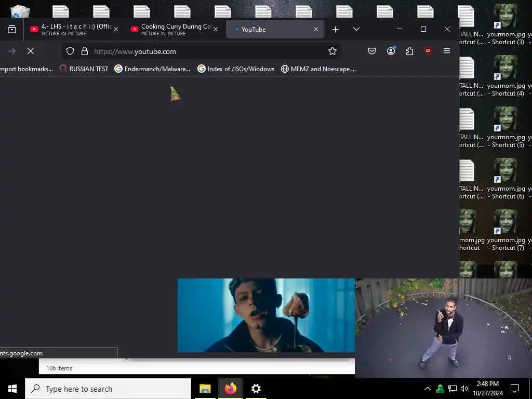Open network status tray icon
The height and width of the screenshot is (399, 532).
[x=453, y=389]
